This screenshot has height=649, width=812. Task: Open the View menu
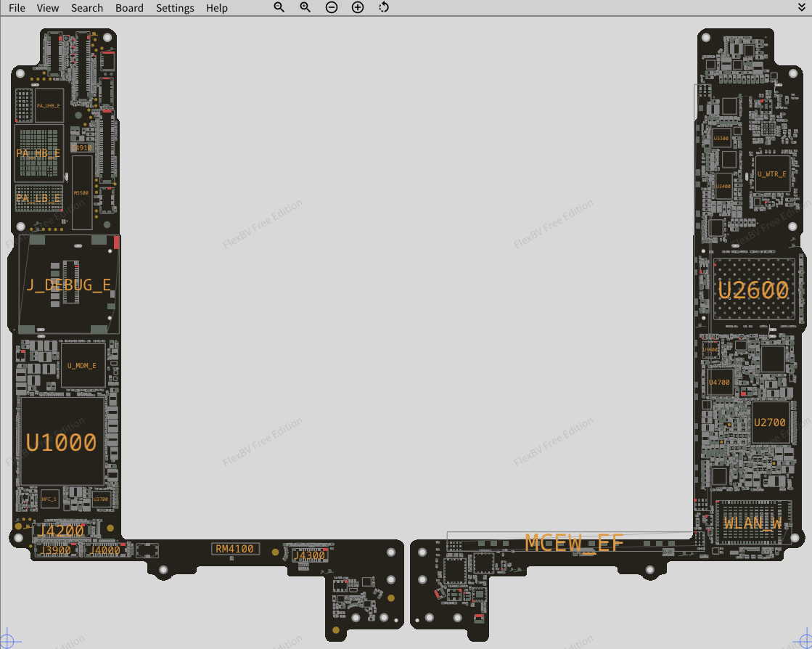[48, 8]
